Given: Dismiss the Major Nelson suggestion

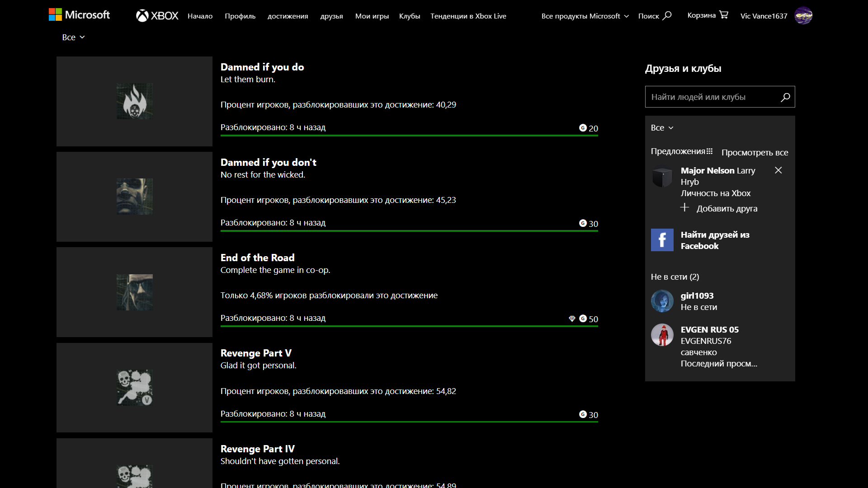Looking at the screenshot, I should click(x=778, y=170).
